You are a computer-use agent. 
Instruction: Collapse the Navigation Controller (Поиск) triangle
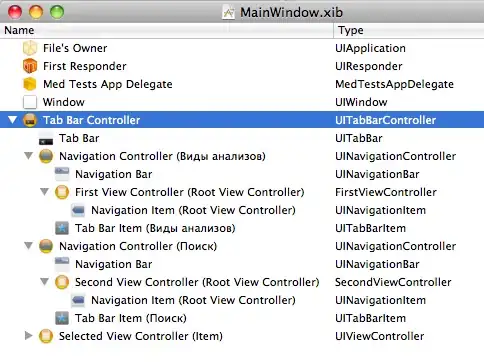tap(28, 246)
